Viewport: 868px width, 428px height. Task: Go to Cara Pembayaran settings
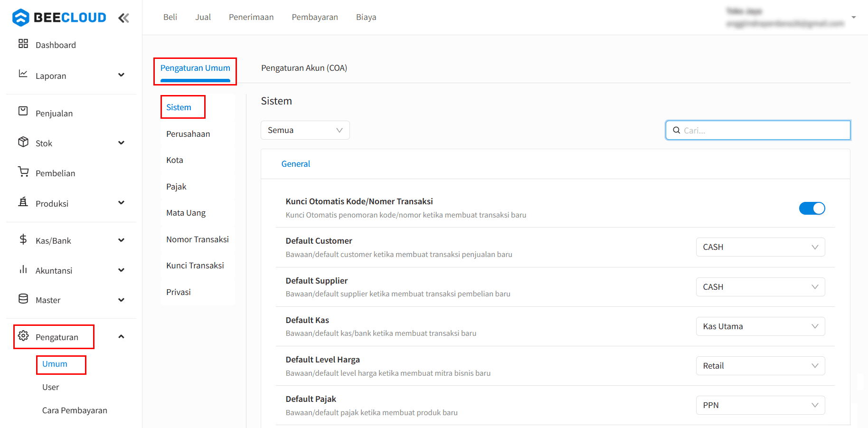pyautogui.click(x=75, y=410)
